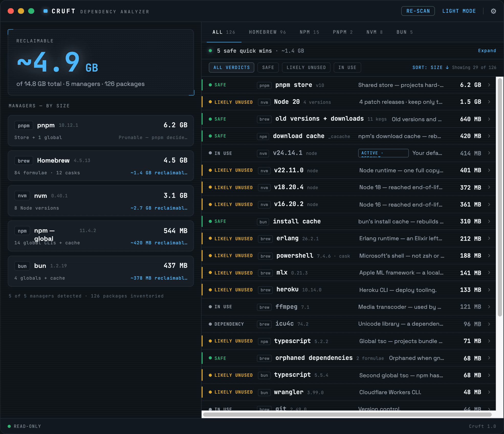
Task: Open the bun manager card
Action: coord(101,271)
